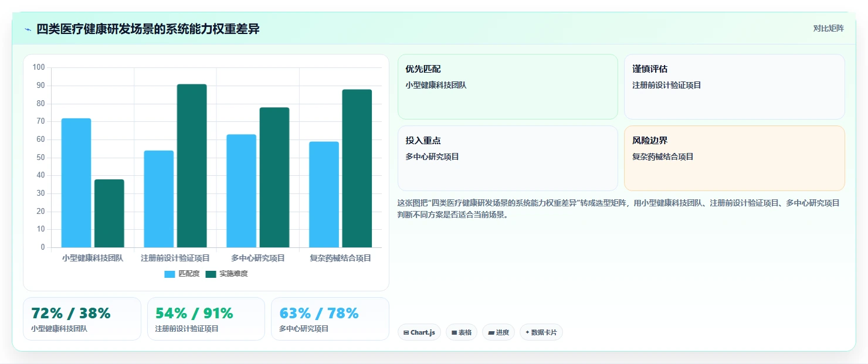Click the star icon in 数据卡片 chip
Screen dimensions: 868x364
(527, 332)
